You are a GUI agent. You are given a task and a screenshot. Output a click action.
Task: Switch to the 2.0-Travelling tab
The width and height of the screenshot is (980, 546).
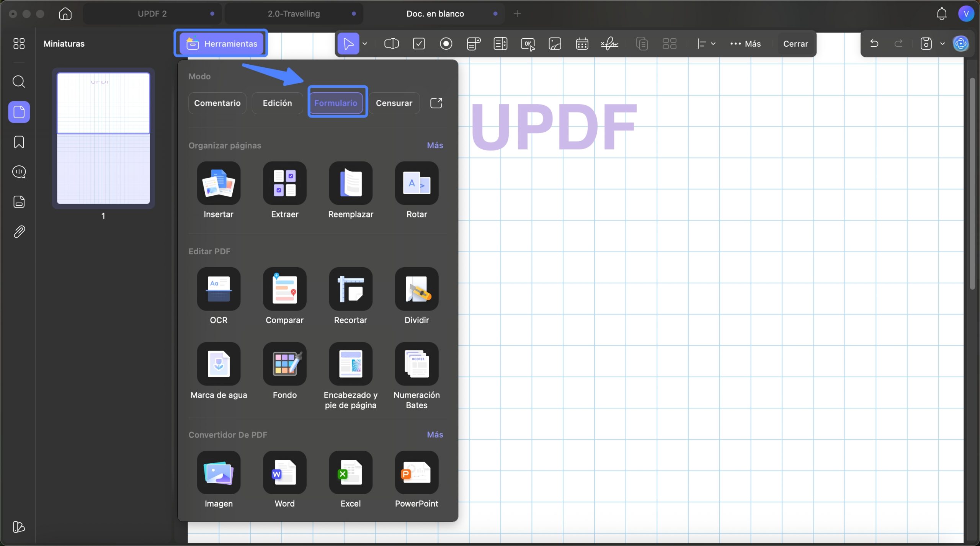(294, 14)
